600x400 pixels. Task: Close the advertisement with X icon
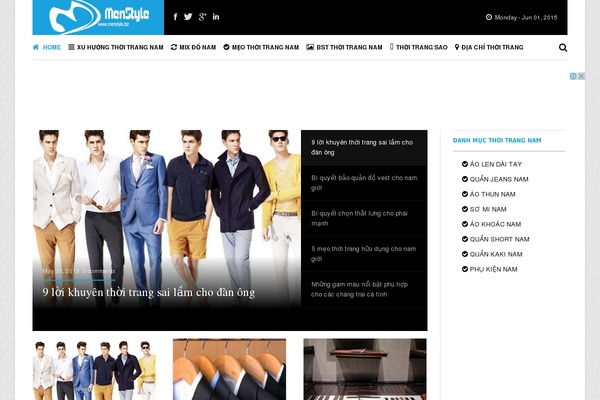click(x=581, y=76)
